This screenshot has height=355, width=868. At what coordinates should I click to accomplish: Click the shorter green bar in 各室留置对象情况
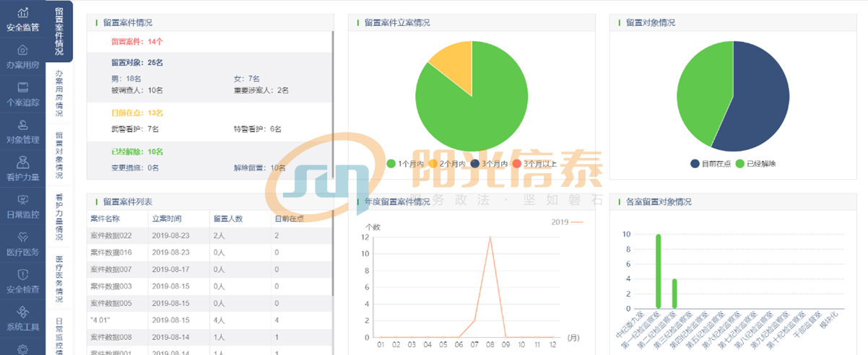674,294
